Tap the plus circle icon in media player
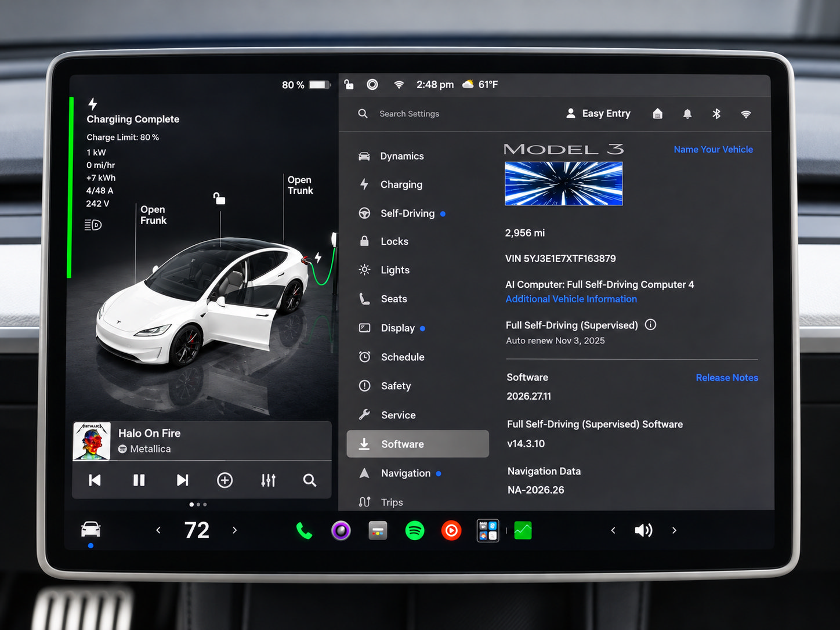The height and width of the screenshot is (630, 840). (x=225, y=480)
